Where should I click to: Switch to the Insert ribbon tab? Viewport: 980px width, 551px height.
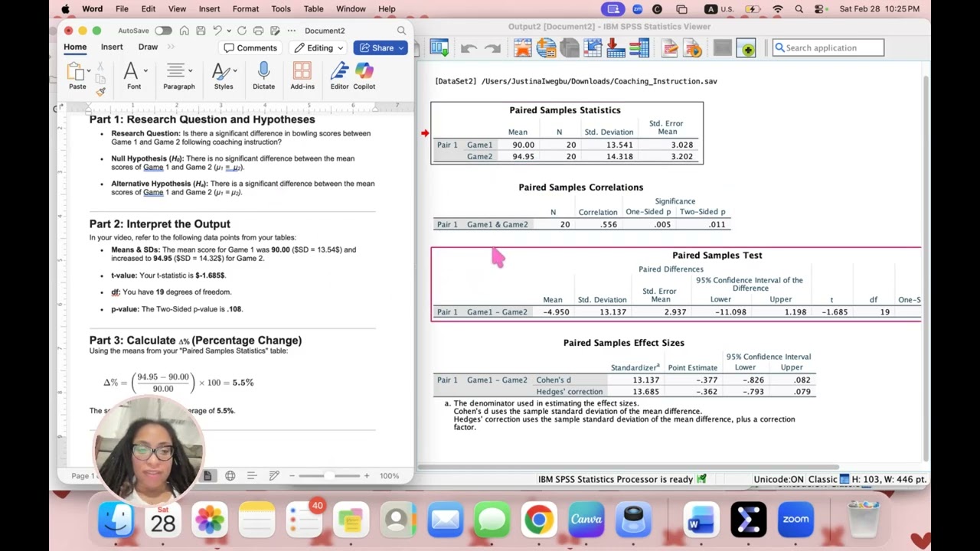[x=112, y=47]
